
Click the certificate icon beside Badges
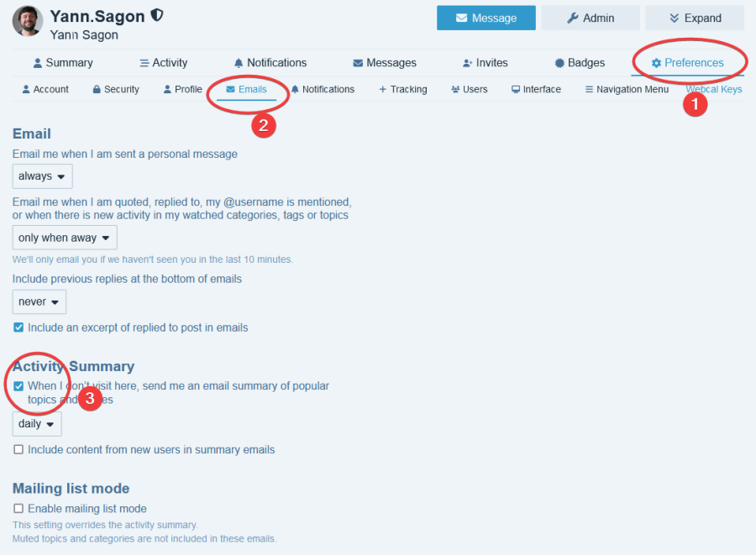click(559, 63)
